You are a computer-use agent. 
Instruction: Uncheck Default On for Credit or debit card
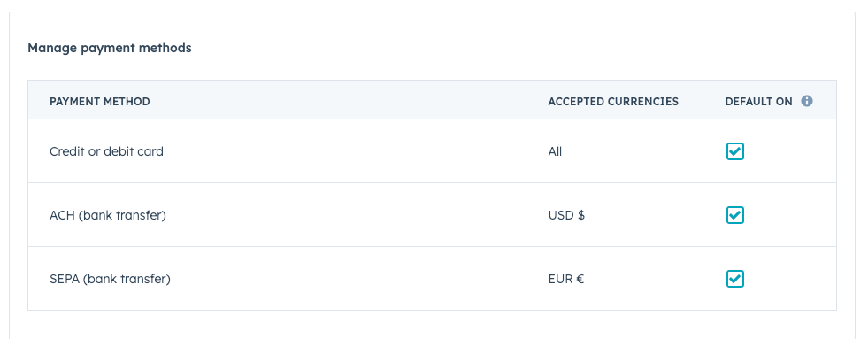734,151
